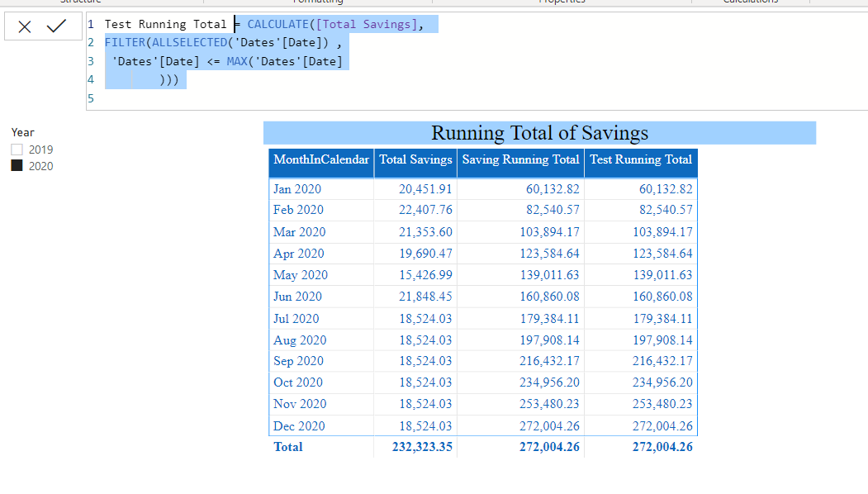
Task: Click Test Running Total value 123,584.64
Action: coord(662,254)
